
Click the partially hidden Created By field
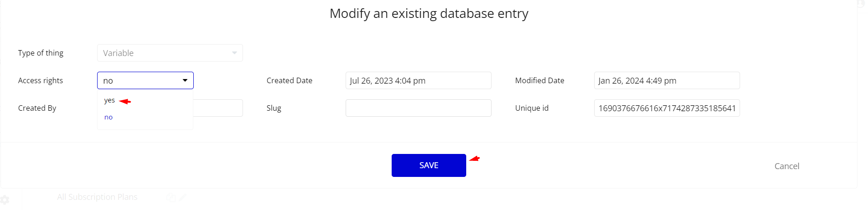tap(218, 108)
